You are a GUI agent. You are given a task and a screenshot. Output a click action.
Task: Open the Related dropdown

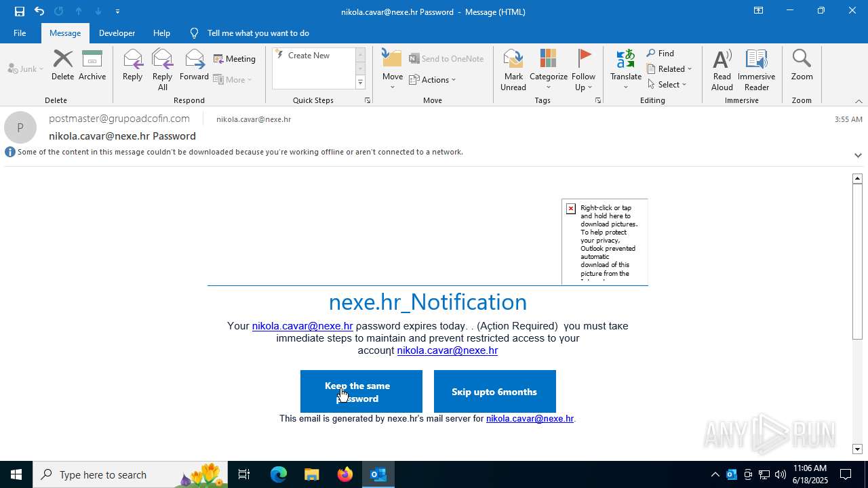coord(669,68)
